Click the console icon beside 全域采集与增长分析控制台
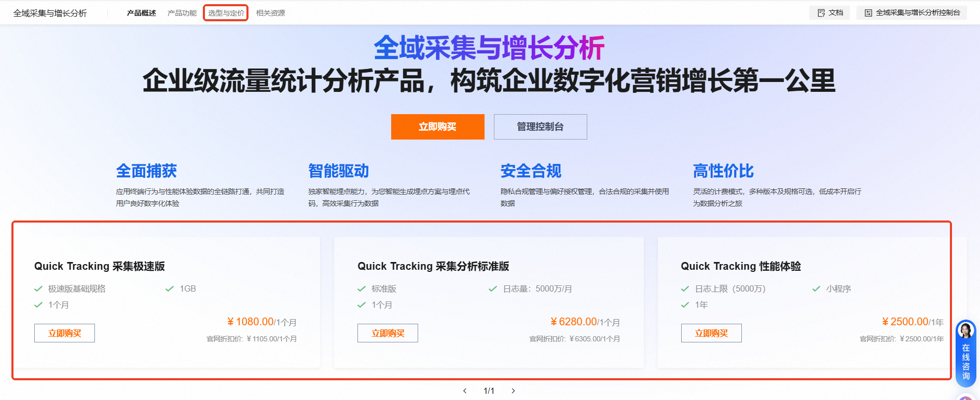 click(x=868, y=13)
